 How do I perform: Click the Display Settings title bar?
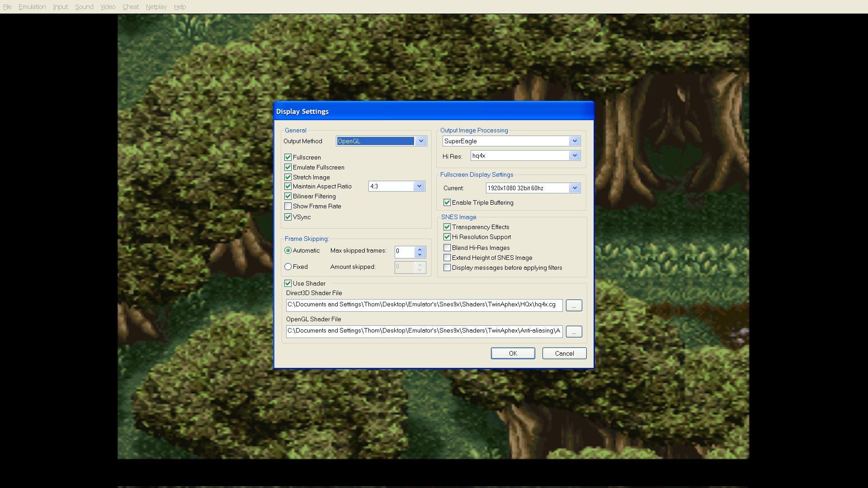[434, 111]
